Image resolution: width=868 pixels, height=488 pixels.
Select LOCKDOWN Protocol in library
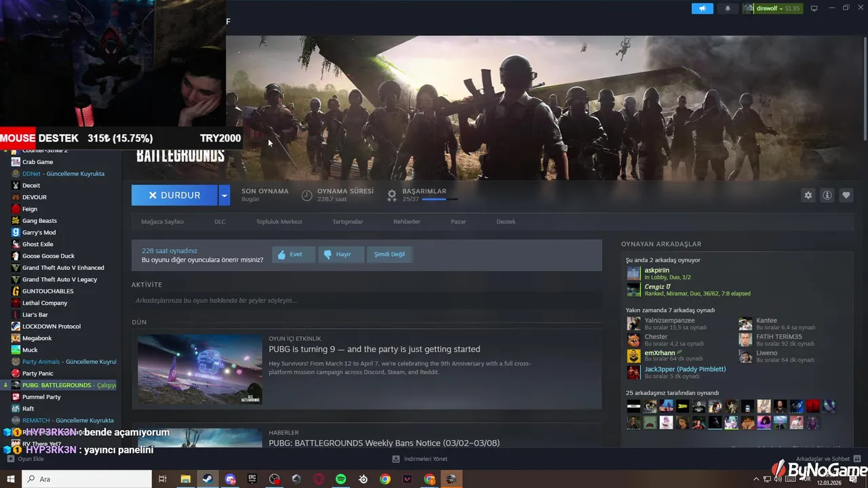[x=52, y=326]
